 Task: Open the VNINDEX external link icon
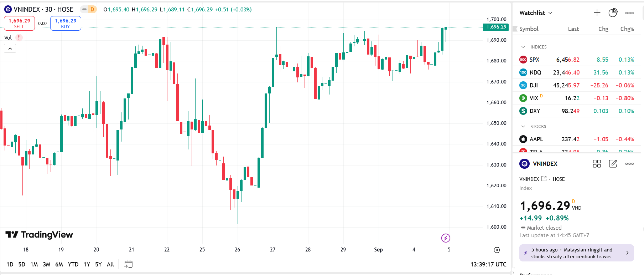click(x=544, y=179)
